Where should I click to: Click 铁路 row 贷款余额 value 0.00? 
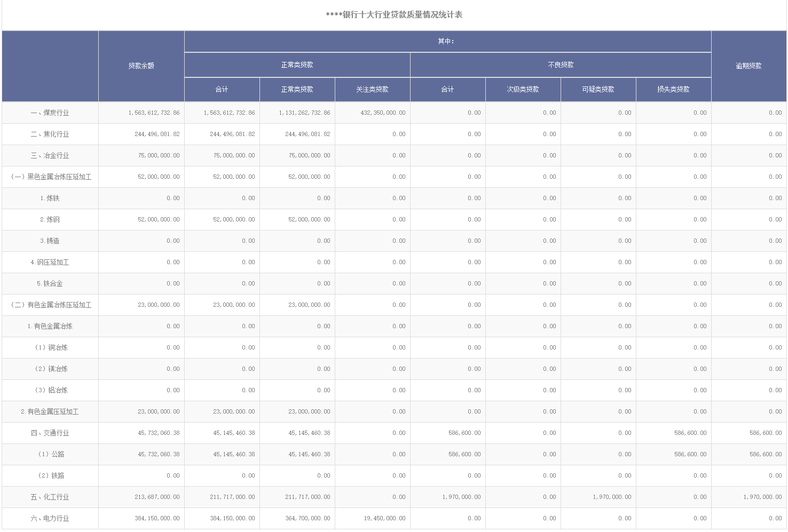pyautogui.click(x=173, y=475)
